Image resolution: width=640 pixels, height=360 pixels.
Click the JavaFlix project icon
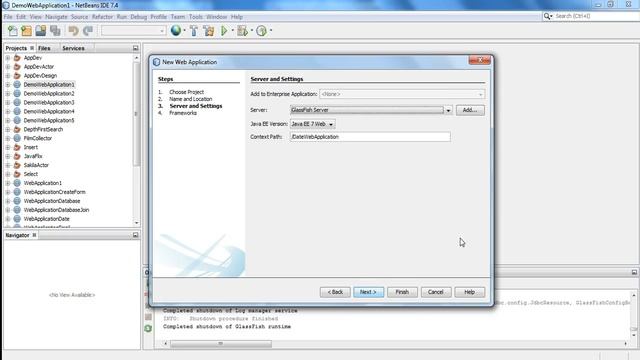(17, 156)
